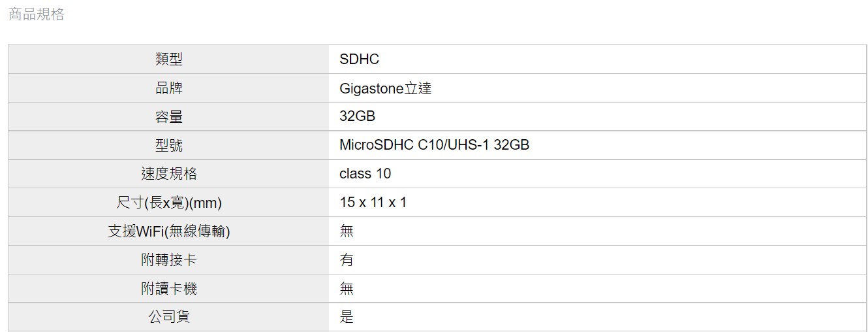The image size is (868, 332).
Task: Click the 是 value for 公司貨
Action: [x=347, y=318]
